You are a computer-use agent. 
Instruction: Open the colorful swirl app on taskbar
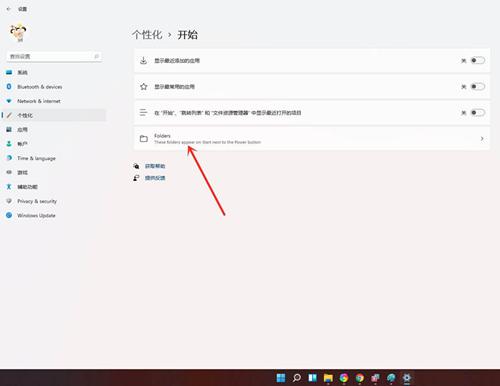pos(344,378)
